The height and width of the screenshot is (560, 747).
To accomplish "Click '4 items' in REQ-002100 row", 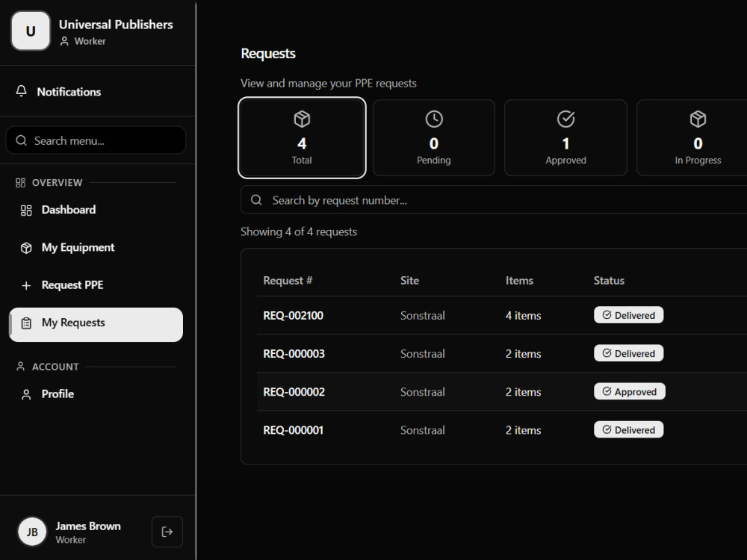I will [x=523, y=316].
